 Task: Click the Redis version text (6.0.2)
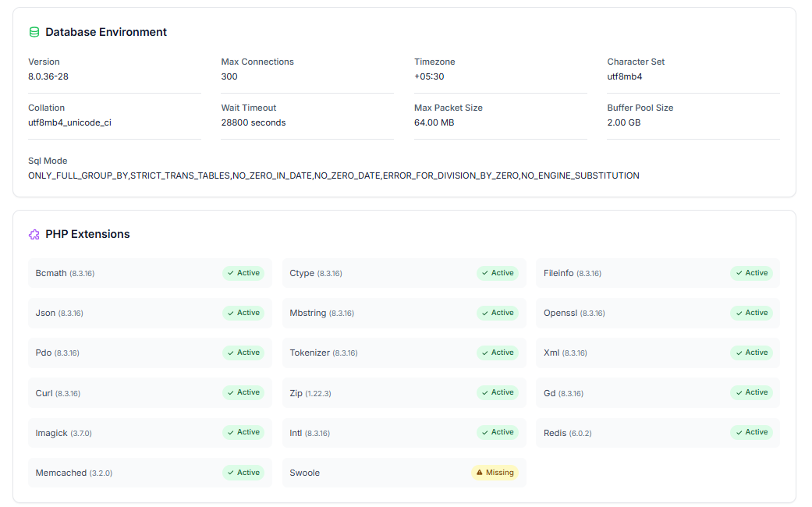580,434
